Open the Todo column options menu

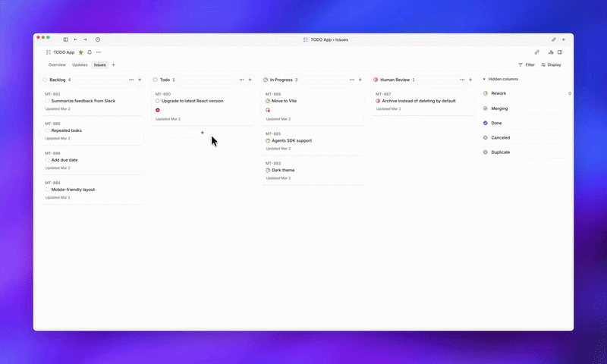[x=241, y=80]
